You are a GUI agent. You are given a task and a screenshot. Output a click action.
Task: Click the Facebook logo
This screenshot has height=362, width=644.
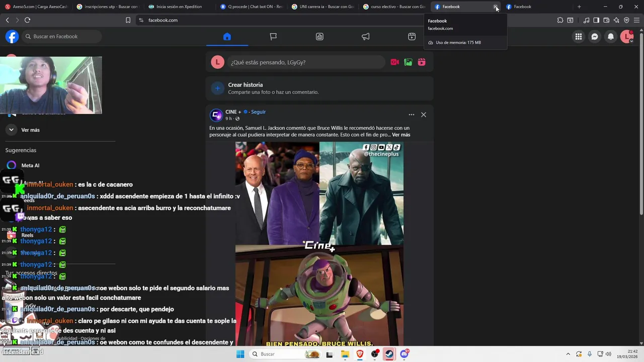click(12, 37)
